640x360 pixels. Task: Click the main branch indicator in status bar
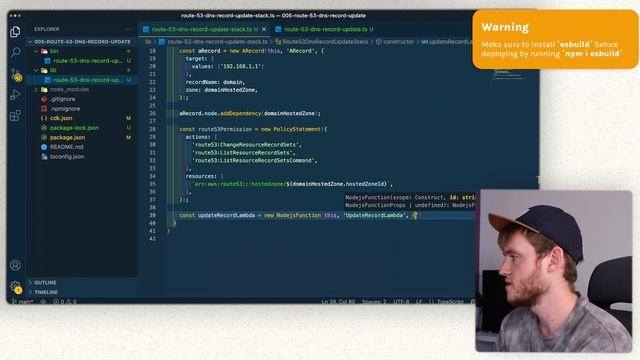[x=23, y=301]
